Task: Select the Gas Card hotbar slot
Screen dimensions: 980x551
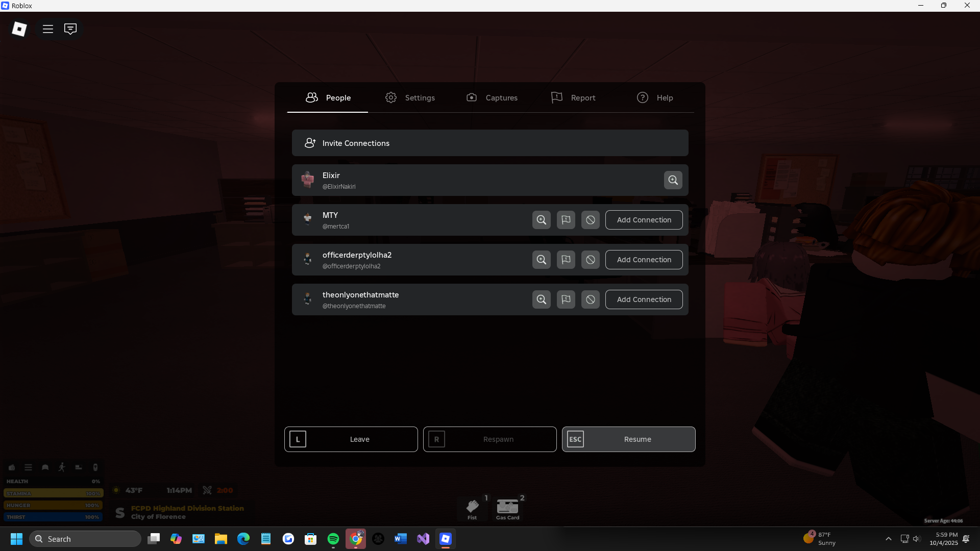Action: point(508,508)
